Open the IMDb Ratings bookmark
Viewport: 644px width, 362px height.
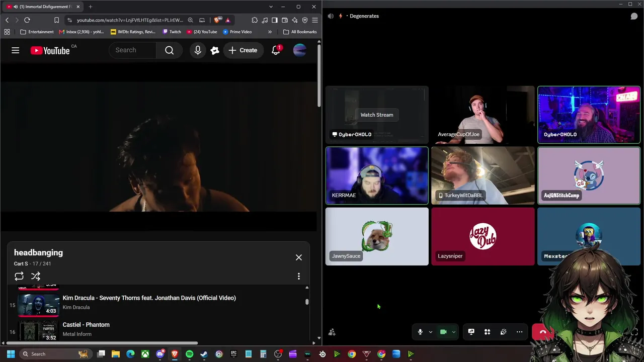pos(133,32)
